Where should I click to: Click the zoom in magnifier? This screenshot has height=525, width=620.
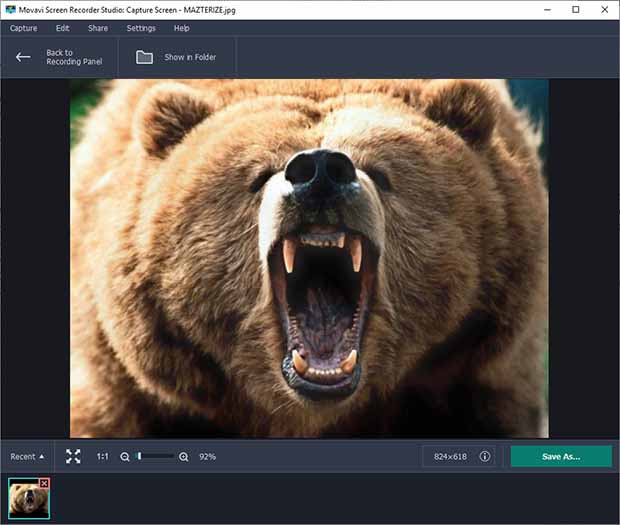pyautogui.click(x=183, y=457)
